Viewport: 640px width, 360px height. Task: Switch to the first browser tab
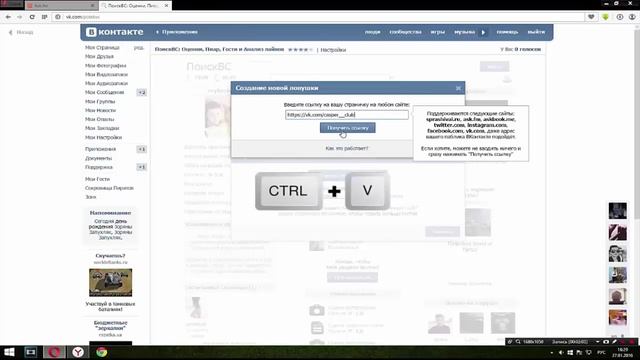[61, 6]
